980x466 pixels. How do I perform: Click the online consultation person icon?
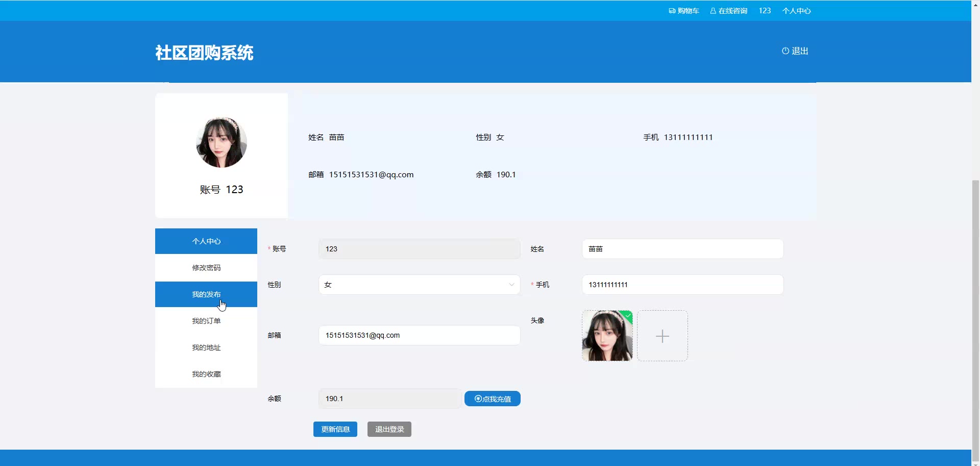(x=713, y=11)
